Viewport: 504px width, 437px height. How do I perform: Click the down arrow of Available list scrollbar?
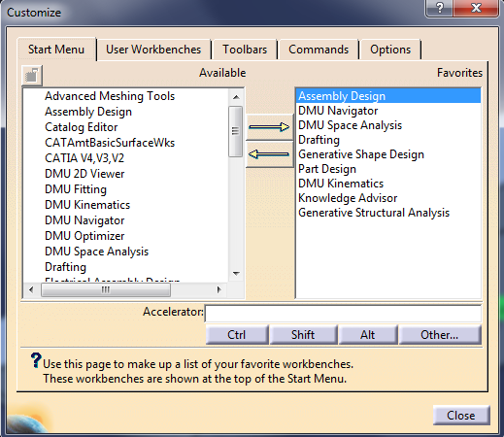(x=236, y=274)
